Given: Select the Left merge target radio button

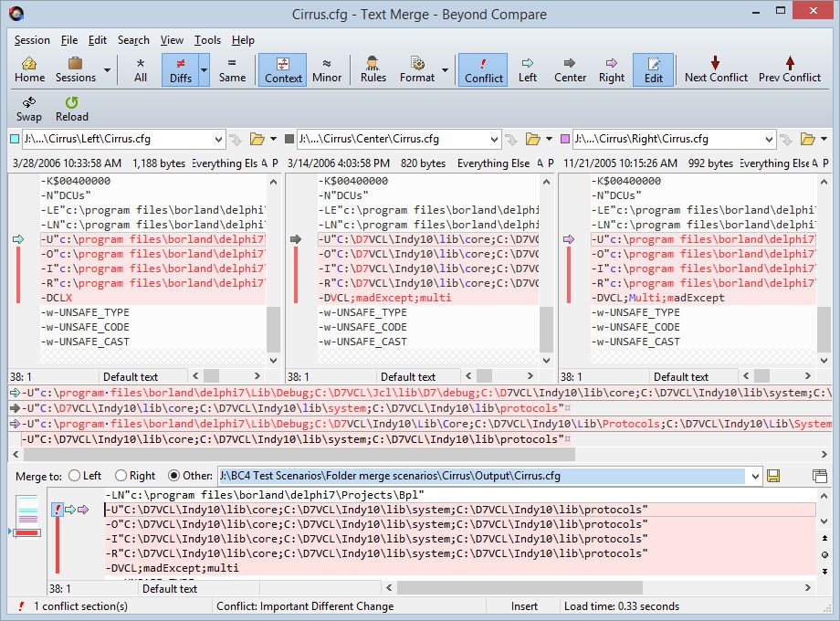Looking at the screenshot, I should coord(74,476).
